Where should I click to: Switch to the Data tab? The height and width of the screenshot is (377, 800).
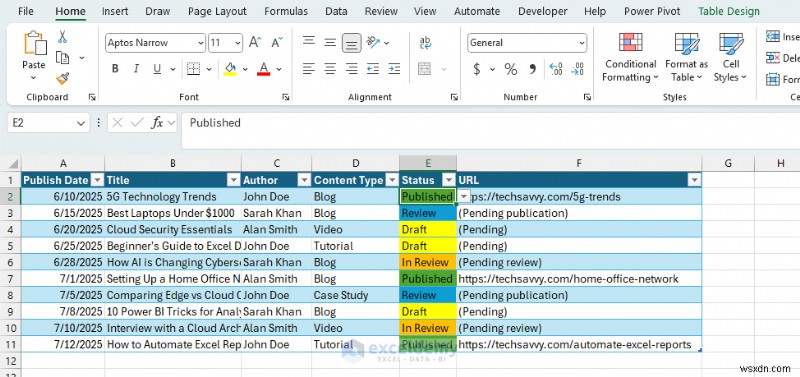point(336,11)
